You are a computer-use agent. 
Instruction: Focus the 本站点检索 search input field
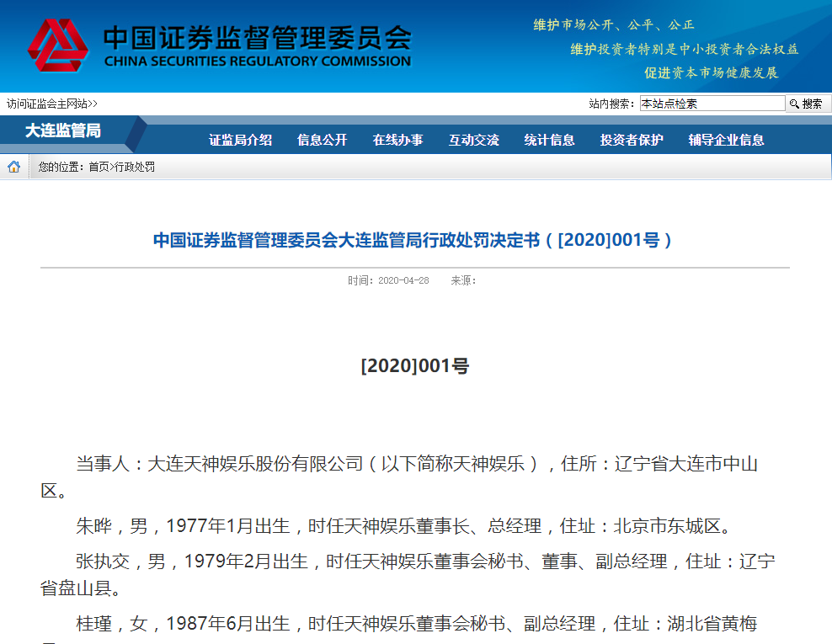[712, 104]
